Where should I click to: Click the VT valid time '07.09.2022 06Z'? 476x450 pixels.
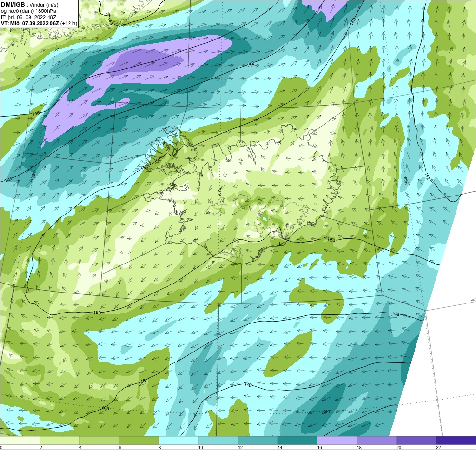(41, 23)
